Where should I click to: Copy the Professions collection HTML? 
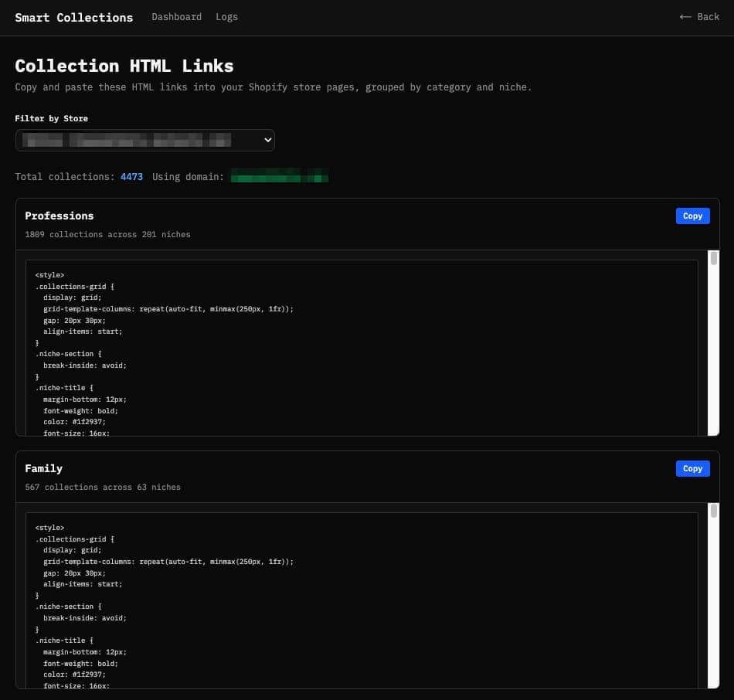[692, 216]
